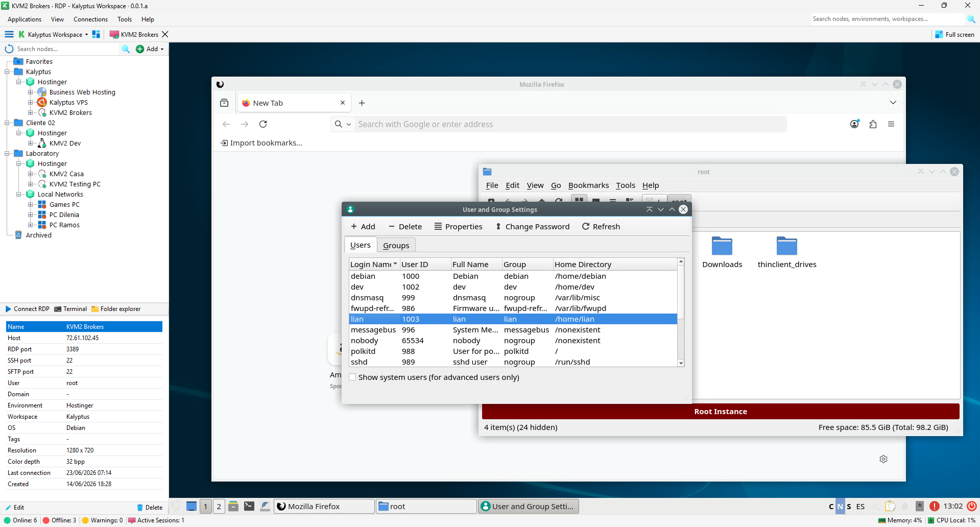Click Connect RDP action
This screenshot has height=527, width=980.
tap(28, 309)
